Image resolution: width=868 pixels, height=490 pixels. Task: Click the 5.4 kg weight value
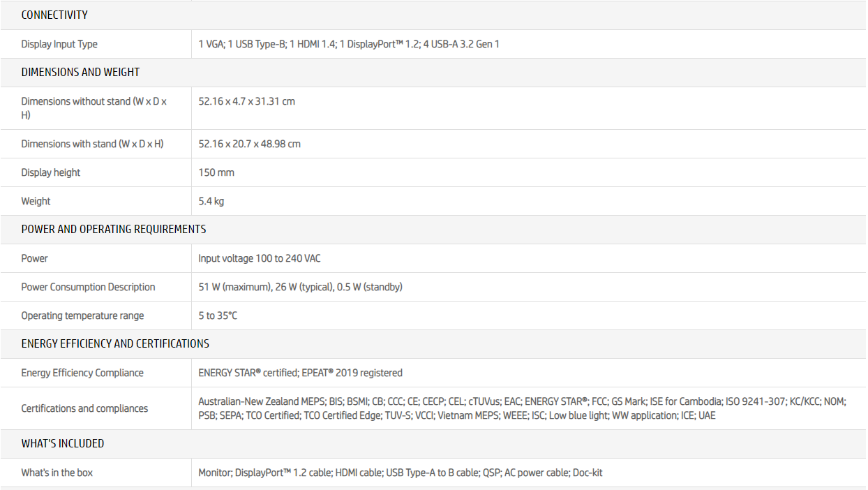pos(211,201)
